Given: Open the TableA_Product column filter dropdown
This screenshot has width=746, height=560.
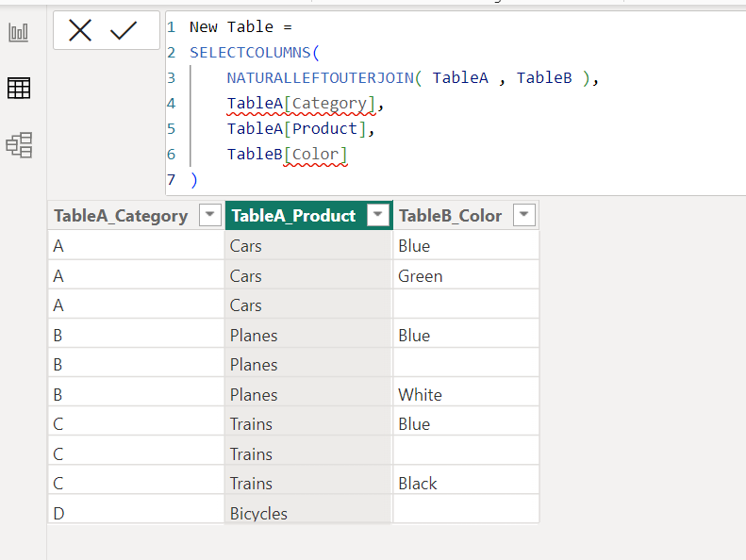Looking at the screenshot, I should (378, 215).
